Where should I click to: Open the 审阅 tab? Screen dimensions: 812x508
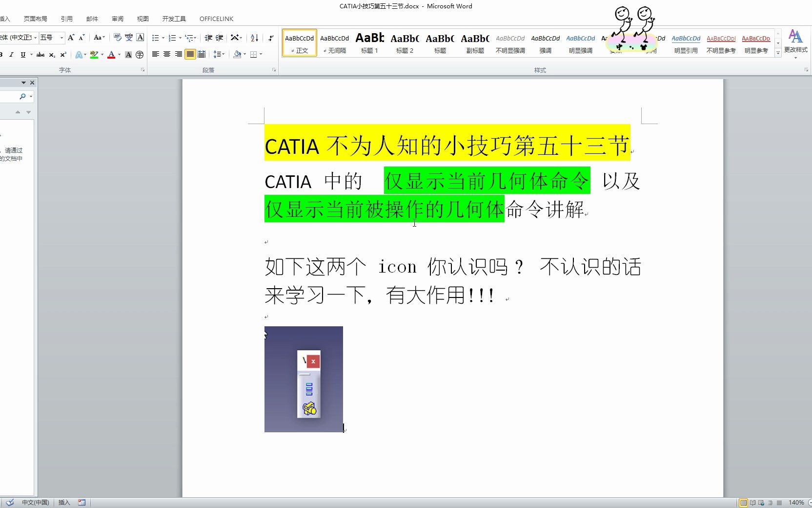pos(118,19)
